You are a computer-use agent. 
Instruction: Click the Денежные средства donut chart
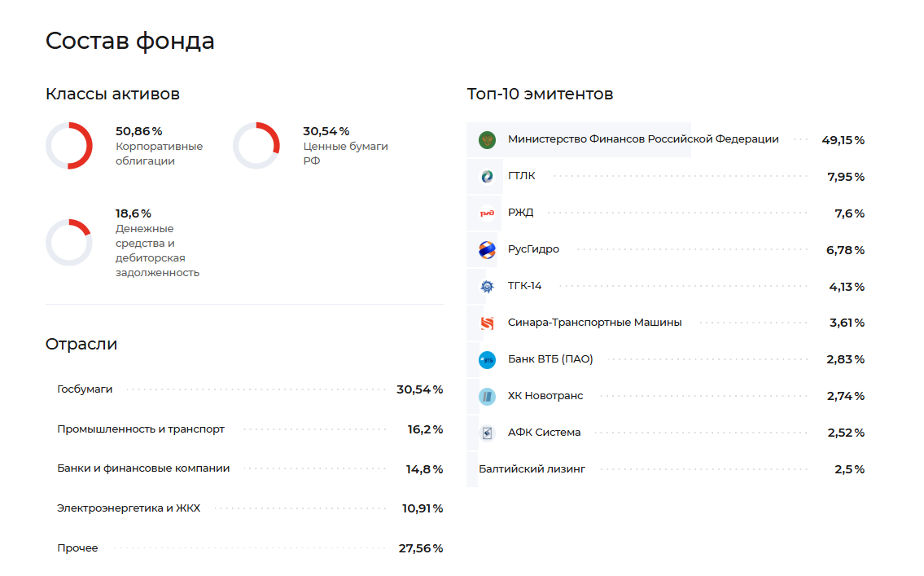pos(69,242)
